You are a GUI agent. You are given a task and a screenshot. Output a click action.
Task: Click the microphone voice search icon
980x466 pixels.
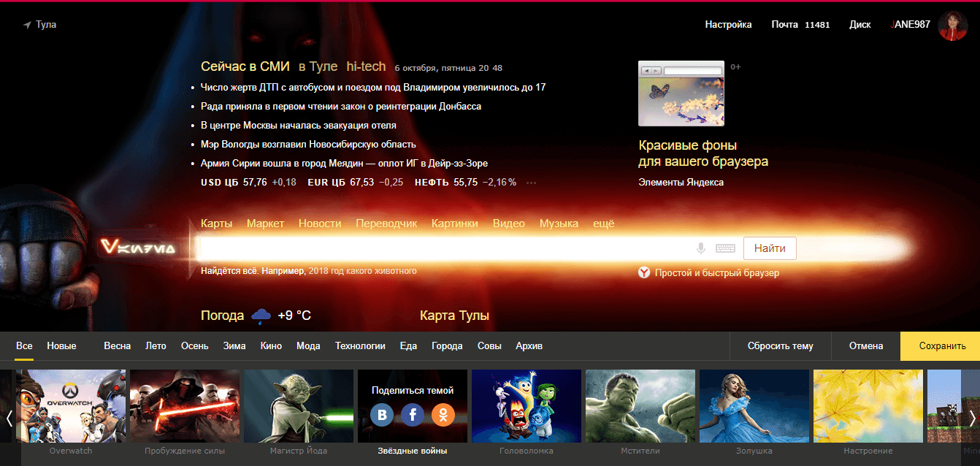point(701,248)
